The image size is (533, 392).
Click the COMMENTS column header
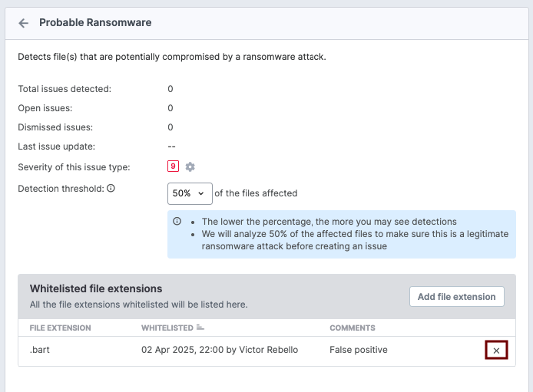353,328
